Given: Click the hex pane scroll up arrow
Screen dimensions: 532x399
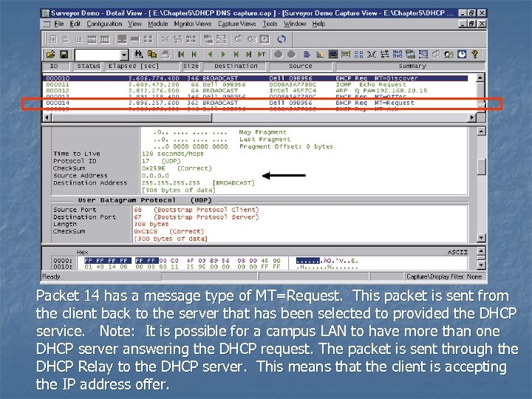Looking at the screenshot, I should tap(481, 251).
